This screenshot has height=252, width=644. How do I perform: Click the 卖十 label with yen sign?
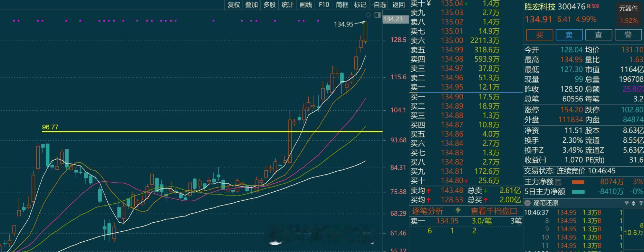coord(421,3)
